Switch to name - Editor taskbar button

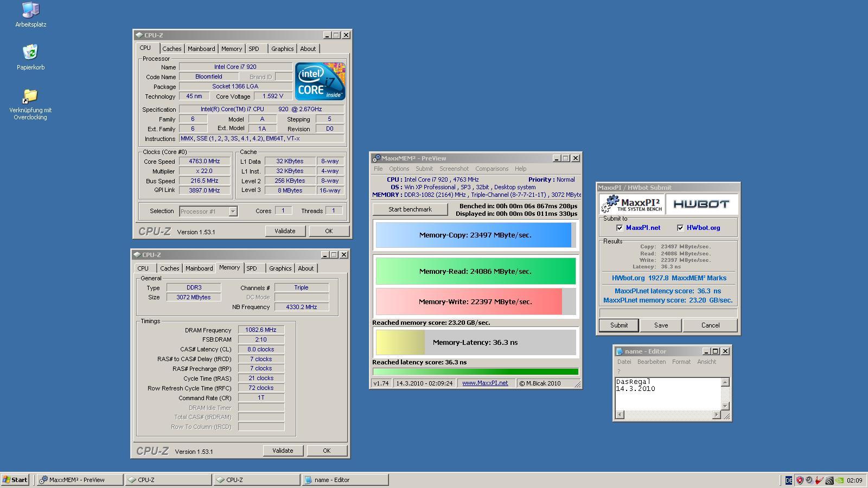coord(345,480)
